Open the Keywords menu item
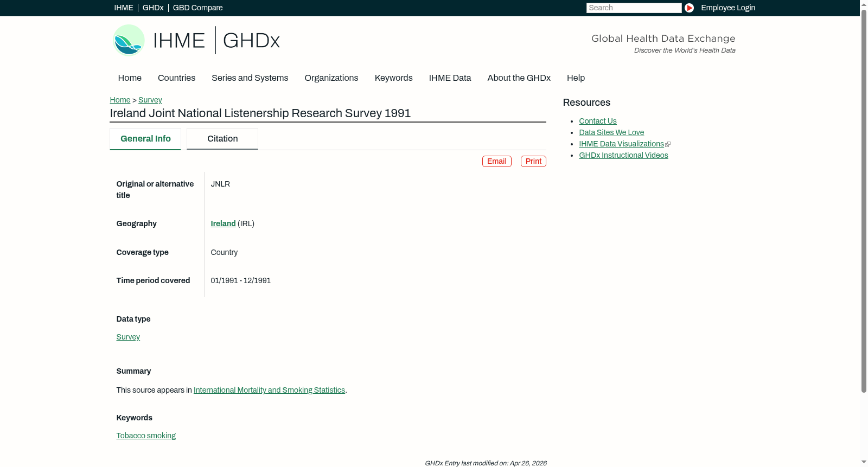 coord(394,78)
